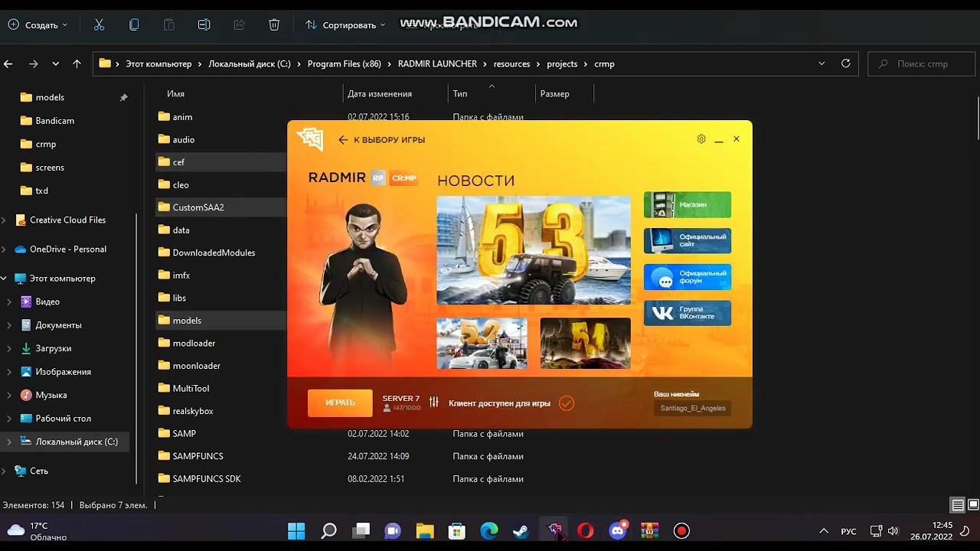Image resolution: width=980 pixels, height=551 pixels.
Task: Click the SERVER 7 selector
Action: point(401,403)
